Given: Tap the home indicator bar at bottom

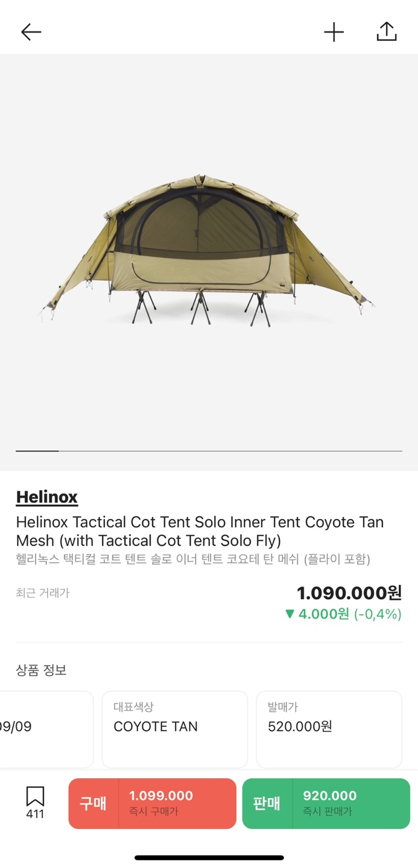Looking at the screenshot, I should 209,857.
